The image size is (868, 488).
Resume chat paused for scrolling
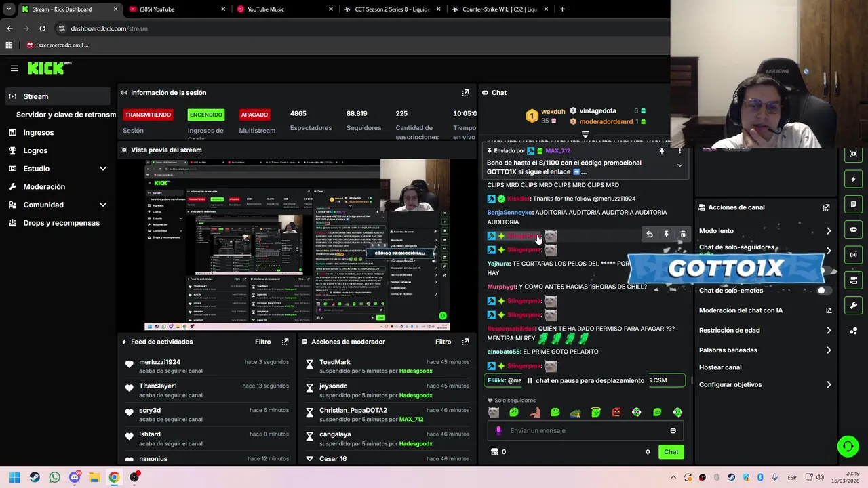[x=585, y=381]
